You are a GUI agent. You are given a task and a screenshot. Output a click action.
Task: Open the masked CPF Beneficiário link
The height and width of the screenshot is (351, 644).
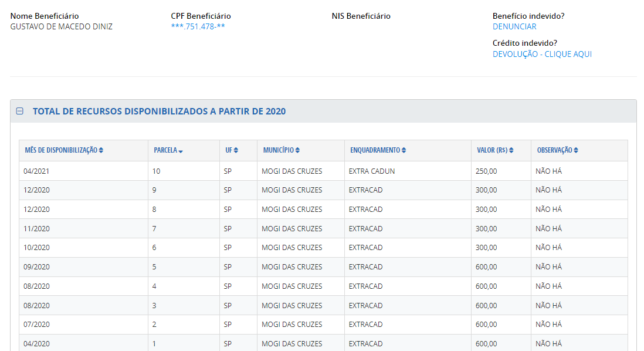click(x=198, y=26)
